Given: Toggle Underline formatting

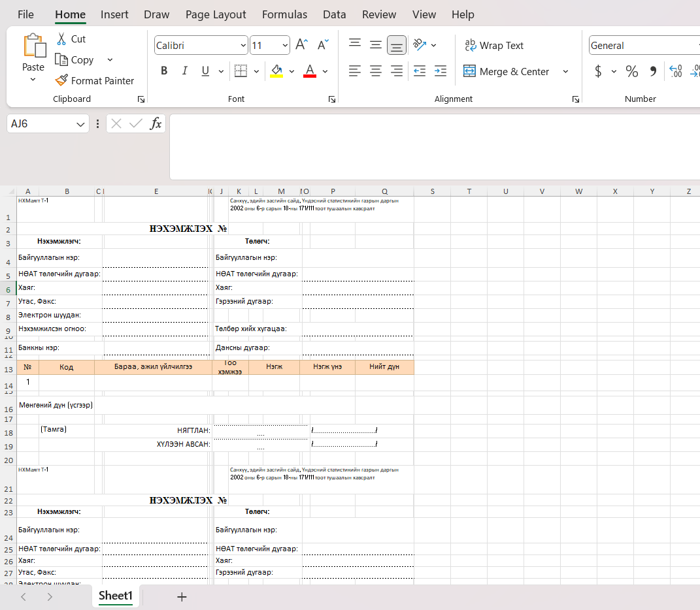Looking at the screenshot, I should point(205,71).
